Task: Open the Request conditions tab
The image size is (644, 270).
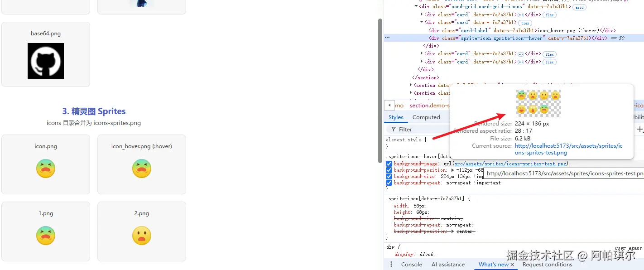Action: [547, 265]
